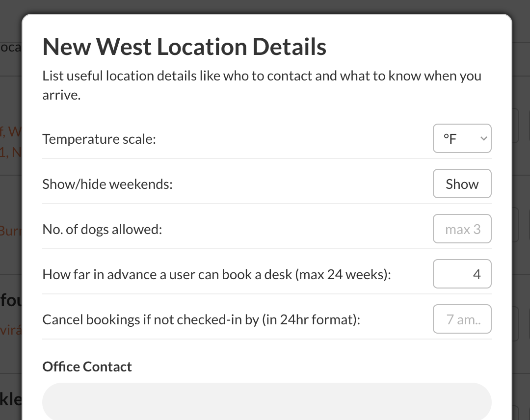530x420 pixels.
Task: Click the dimmed backdrop above the dialog
Action: tap(265, 6)
